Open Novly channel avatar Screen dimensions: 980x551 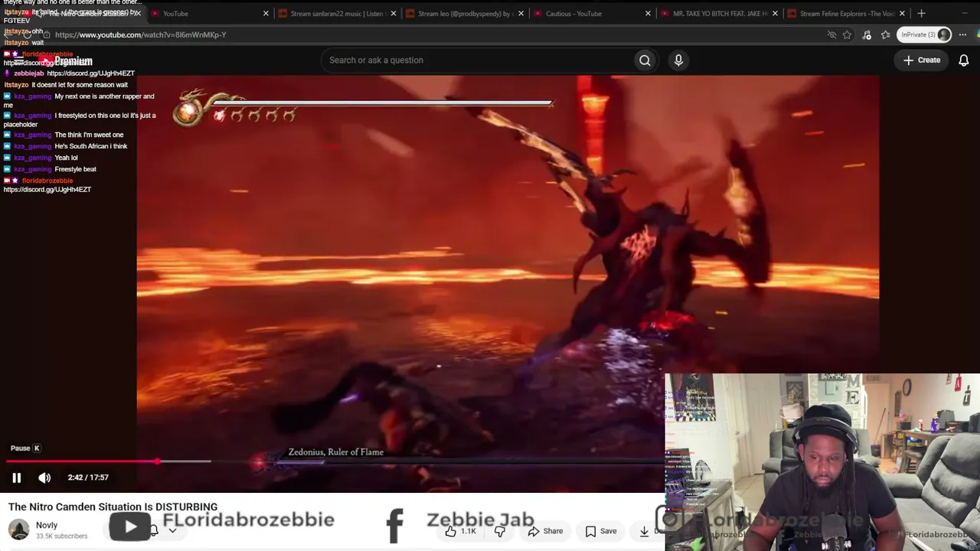click(19, 530)
